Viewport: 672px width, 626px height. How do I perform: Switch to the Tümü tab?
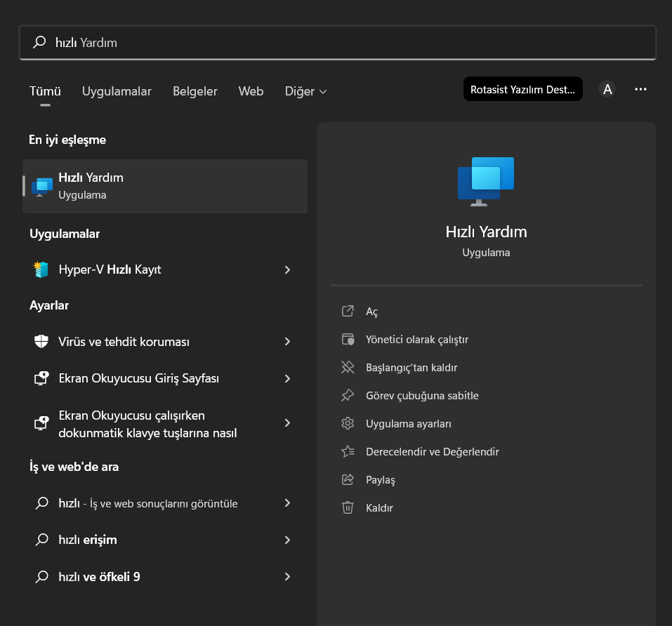tap(45, 91)
